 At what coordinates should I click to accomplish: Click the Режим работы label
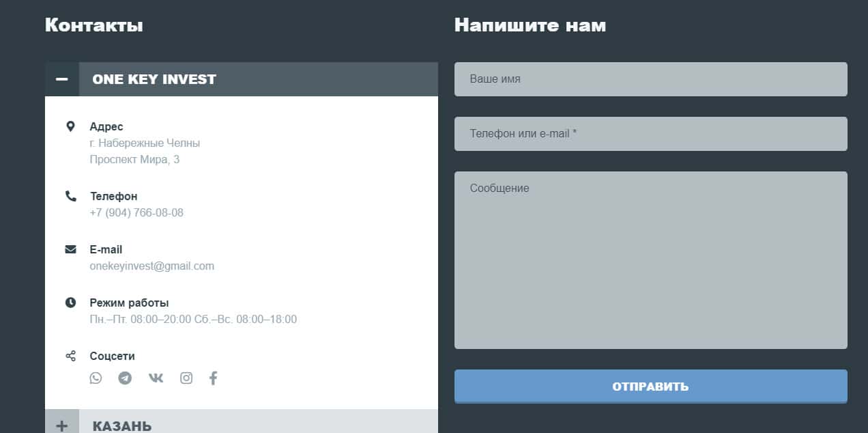coord(129,303)
